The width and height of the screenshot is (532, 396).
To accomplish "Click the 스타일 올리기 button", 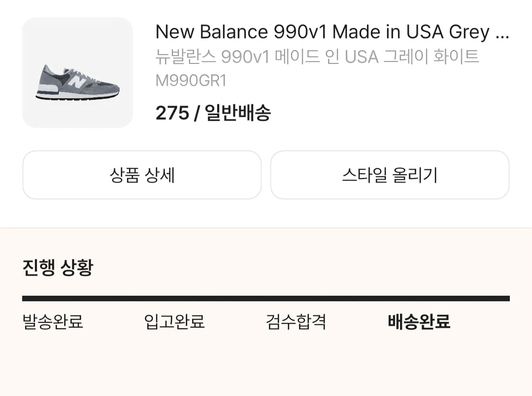I will [389, 175].
